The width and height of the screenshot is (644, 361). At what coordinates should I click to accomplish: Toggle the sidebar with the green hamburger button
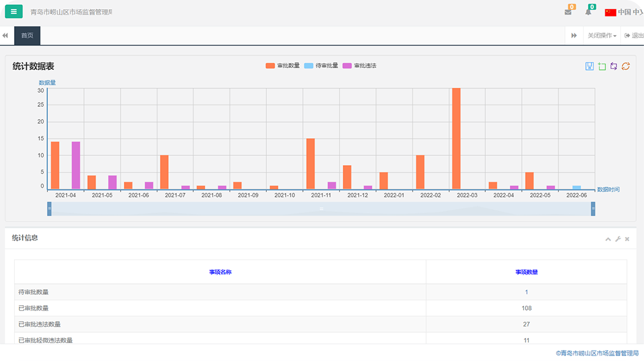pyautogui.click(x=13, y=12)
